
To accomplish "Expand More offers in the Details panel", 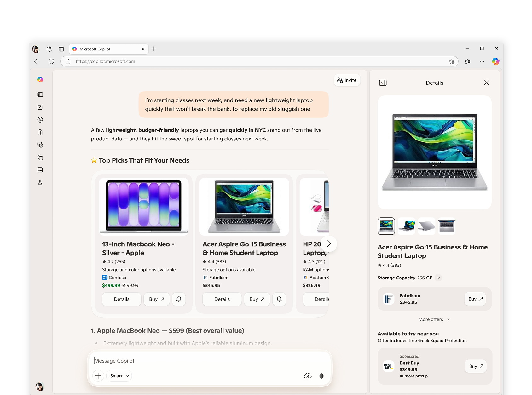I will tap(434, 319).
